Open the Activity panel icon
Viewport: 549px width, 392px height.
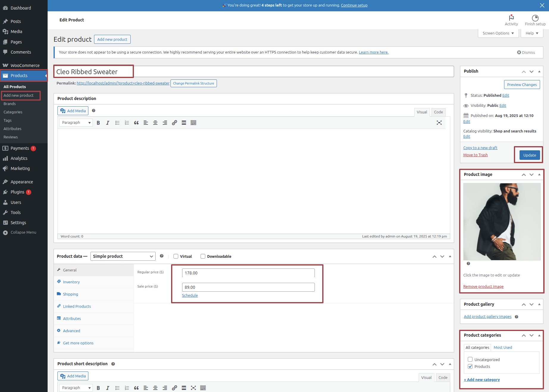point(511,20)
